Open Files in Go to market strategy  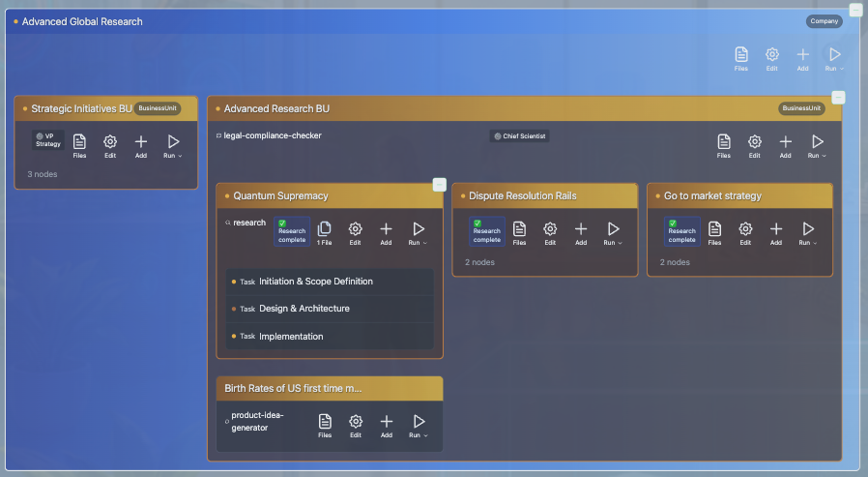coord(714,233)
